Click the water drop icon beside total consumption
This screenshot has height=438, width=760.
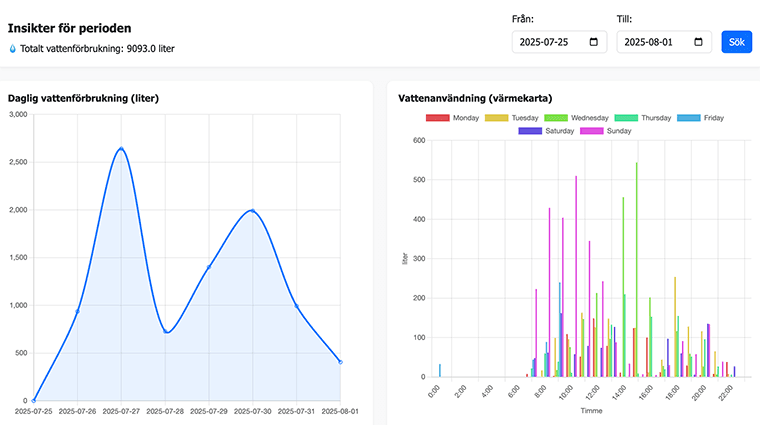pos(13,48)
